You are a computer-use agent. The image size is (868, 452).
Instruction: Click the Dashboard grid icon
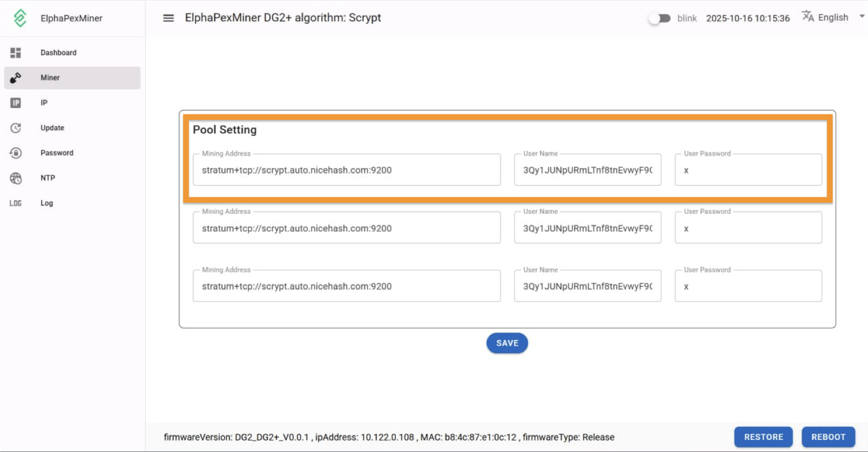(15, 53)
